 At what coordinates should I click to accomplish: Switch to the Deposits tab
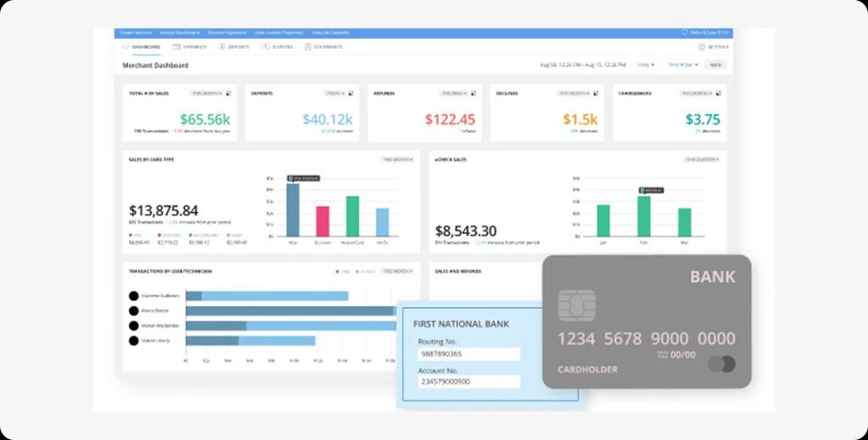click(234, 47)
